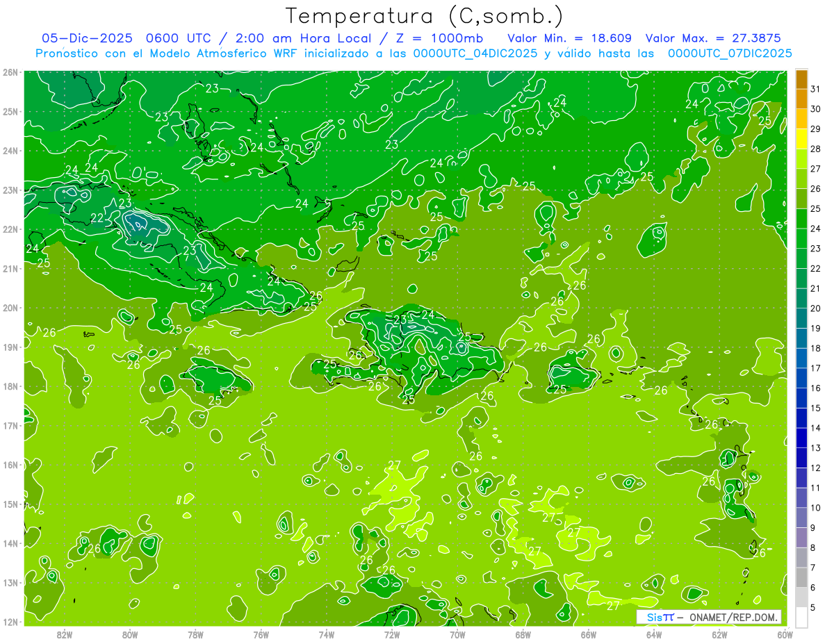Image resolution: width=834 pixels, height=644 pixels.
Task: Click the 24N latitude axis label
Action: [10, 151]
